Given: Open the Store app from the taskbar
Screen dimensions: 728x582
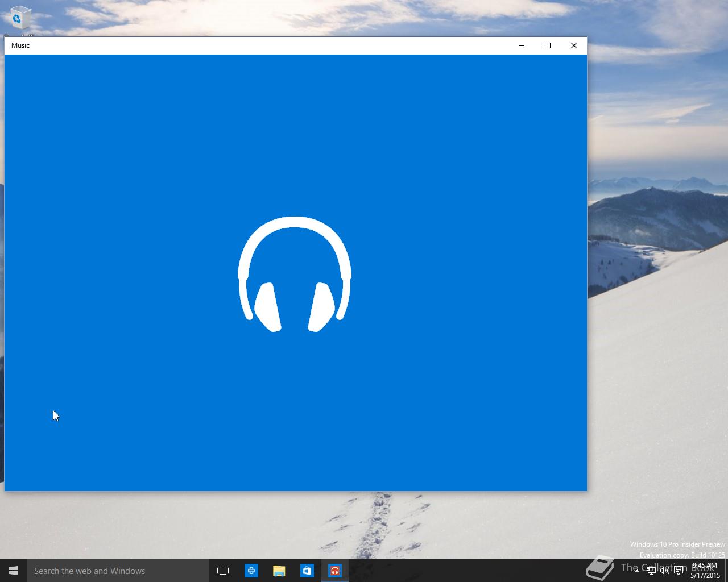Looking at the screenshot, I should [307, 571].
